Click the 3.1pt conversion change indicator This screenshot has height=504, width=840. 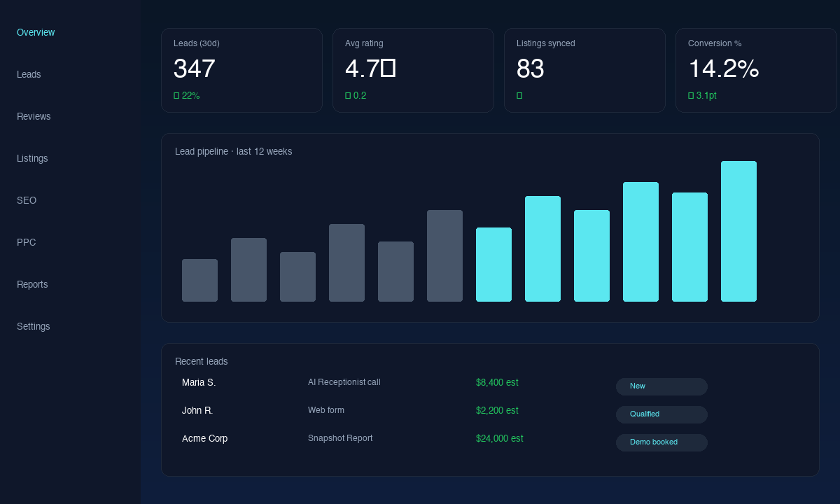[702, 96]
